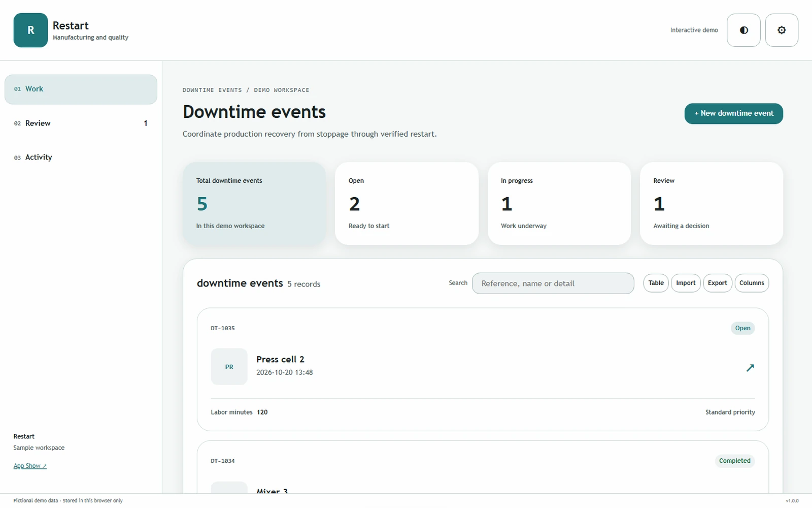Click the Open status badge on DT-1035

pyautogui.click(x=742, y=328)
